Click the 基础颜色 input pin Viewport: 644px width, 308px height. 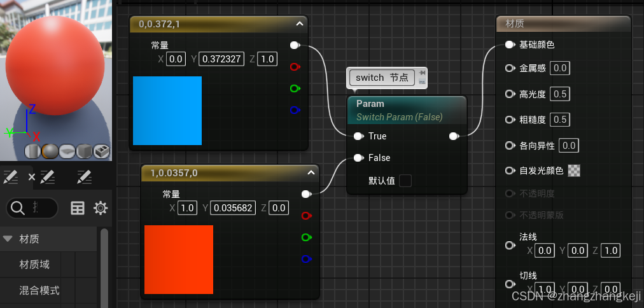(510, 45)
